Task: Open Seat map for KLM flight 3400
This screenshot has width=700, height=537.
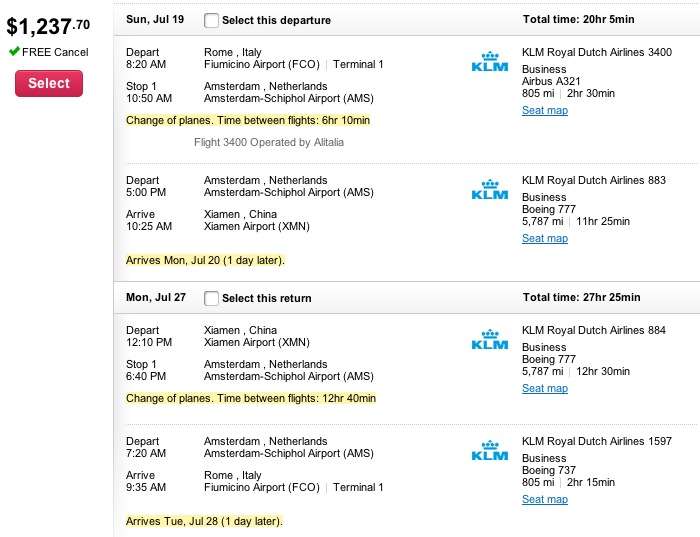Action: [545, 110]
